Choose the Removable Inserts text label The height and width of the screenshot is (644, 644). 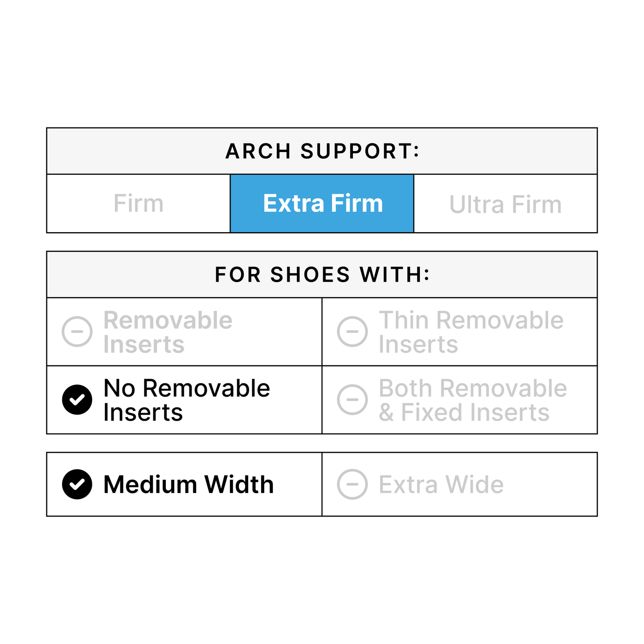click(168, 332)
